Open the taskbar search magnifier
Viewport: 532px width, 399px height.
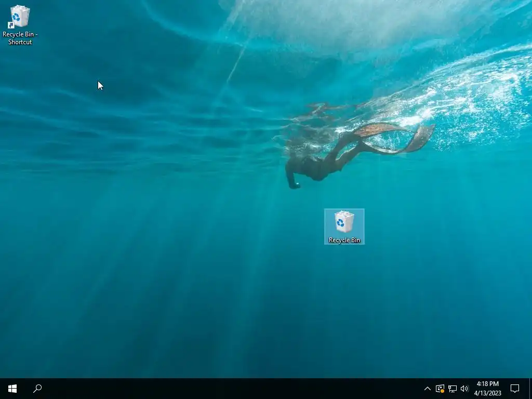click(x=37, y=389)
